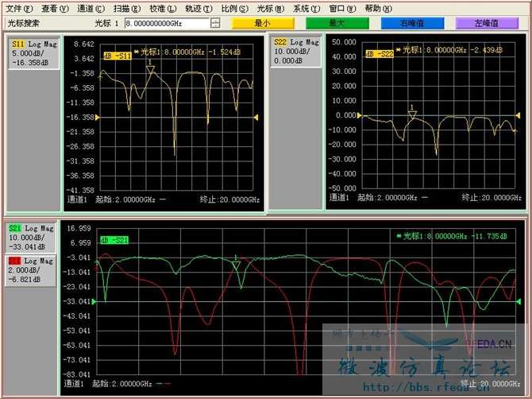The width and height of the screenshot is (532, 399).
Task: Select the S21 Log Mag trace panel
Action: (30, 238)
